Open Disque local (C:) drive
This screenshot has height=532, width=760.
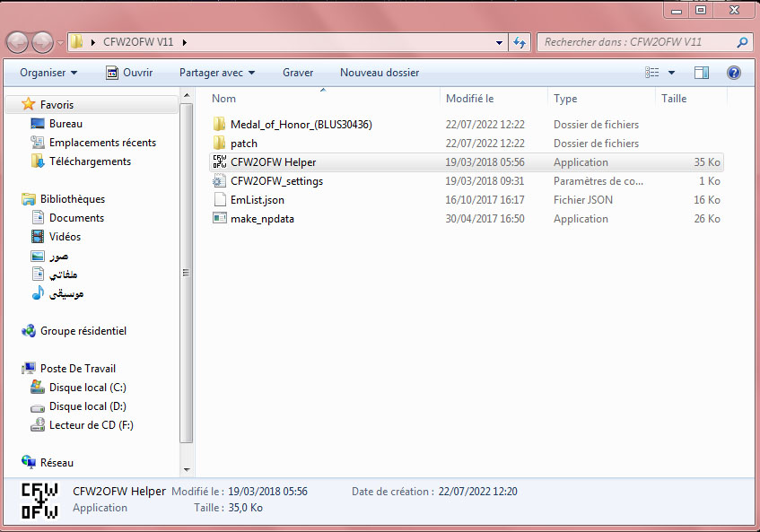87,388
